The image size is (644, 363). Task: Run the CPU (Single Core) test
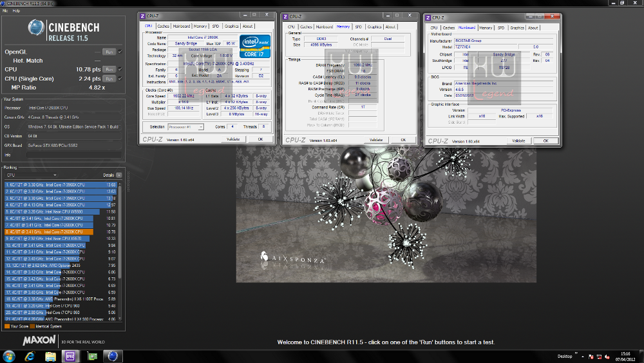(109, 79)
